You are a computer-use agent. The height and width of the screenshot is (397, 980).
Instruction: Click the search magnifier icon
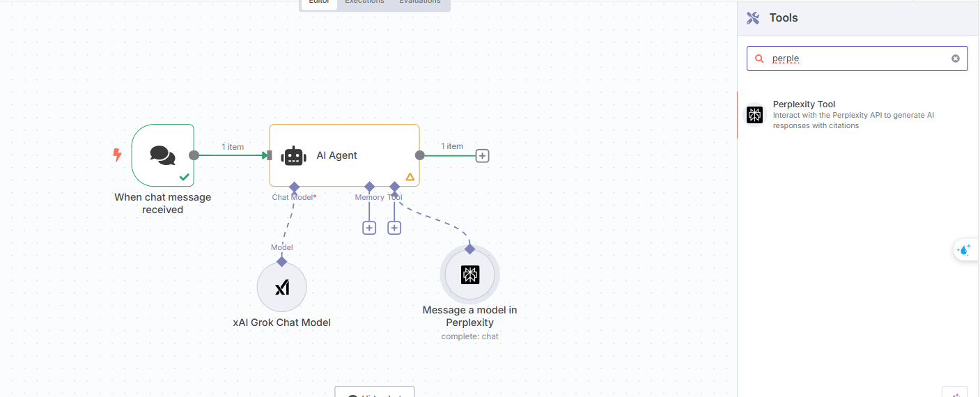pyautogui.click(x=759, y=59)
